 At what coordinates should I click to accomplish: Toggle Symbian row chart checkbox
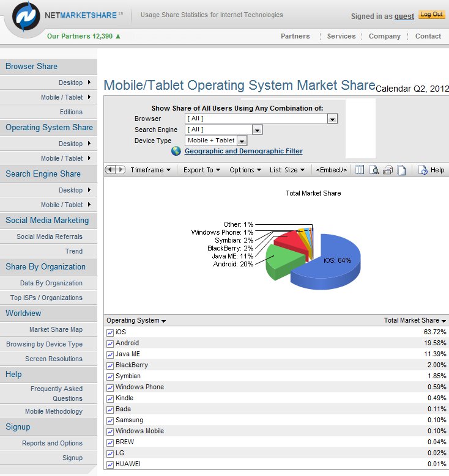coord(110,377)
